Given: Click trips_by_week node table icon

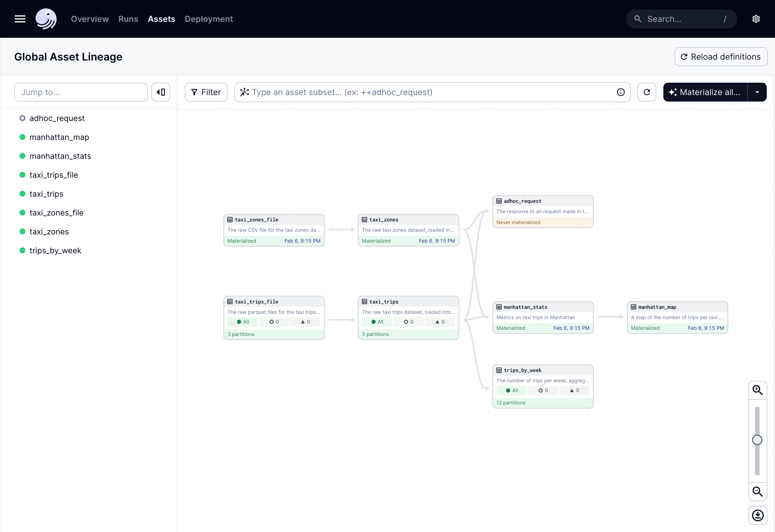Looking at the screenshot, I should tap(499, 370).
